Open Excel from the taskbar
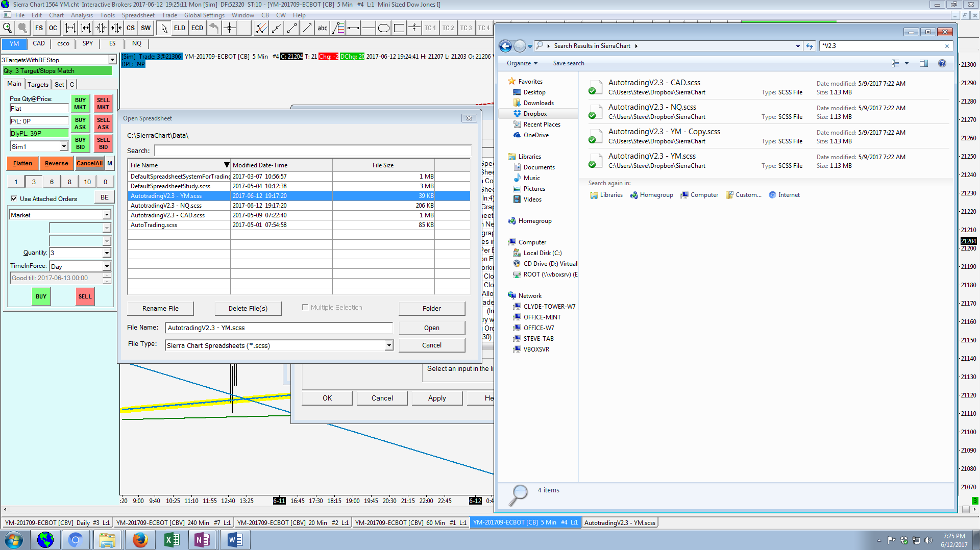The height and width of the screenshot is (550, 980). 171,539
